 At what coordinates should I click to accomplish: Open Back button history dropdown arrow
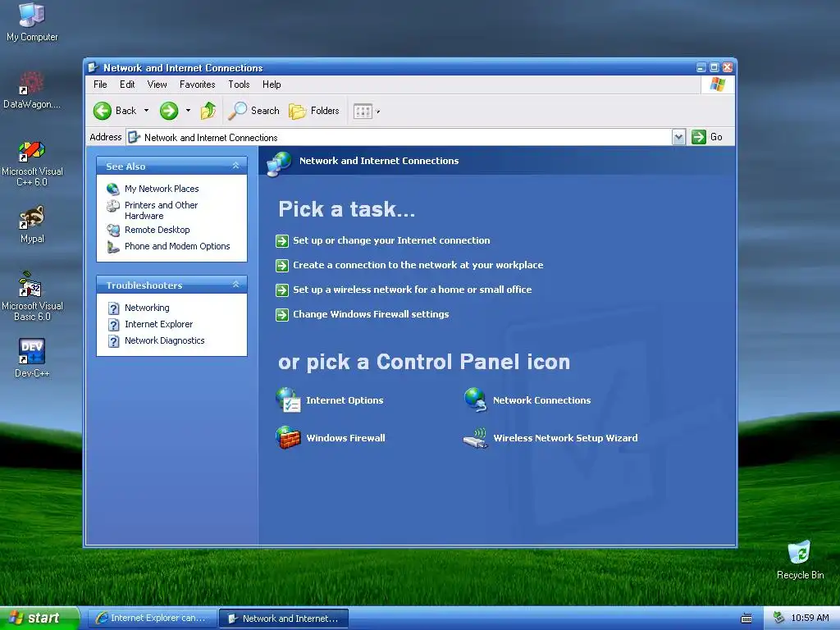tap(146, 111)
